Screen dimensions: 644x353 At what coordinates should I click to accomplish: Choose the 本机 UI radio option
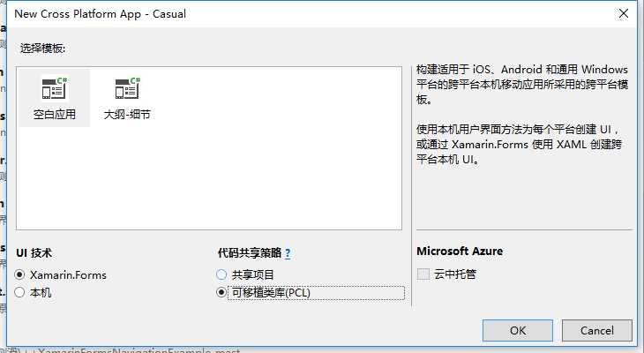click(20, 292)
